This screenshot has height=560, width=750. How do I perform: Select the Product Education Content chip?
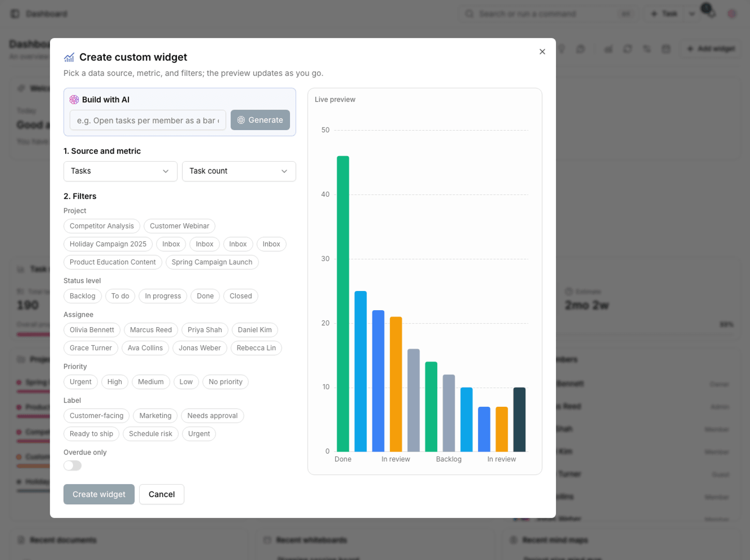[112, 262]
